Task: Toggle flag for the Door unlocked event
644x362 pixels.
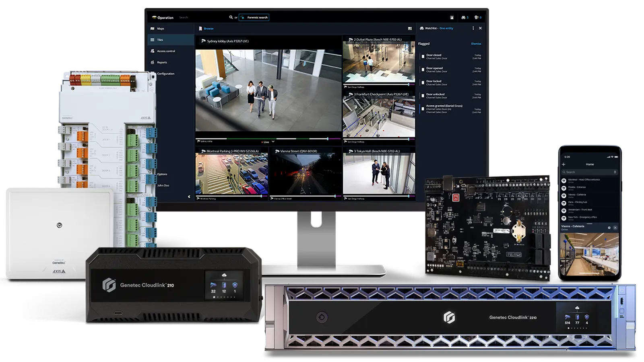Action: (x=423, y=96)
